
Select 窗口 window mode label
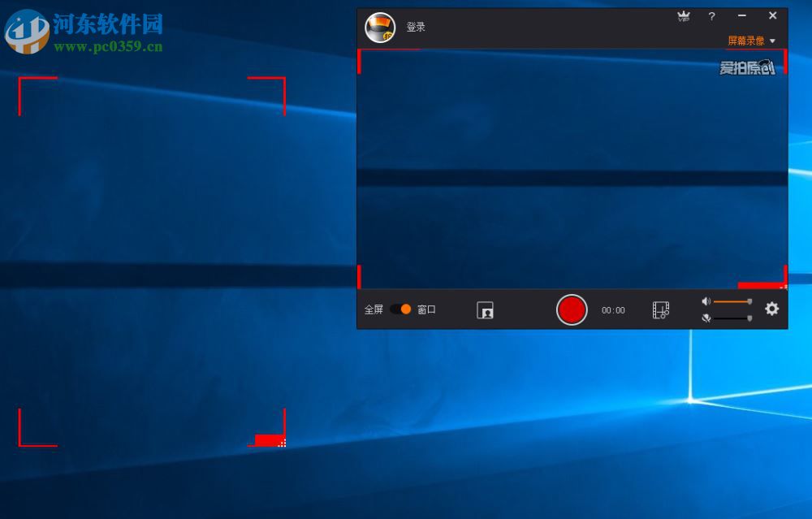point(426,309)
